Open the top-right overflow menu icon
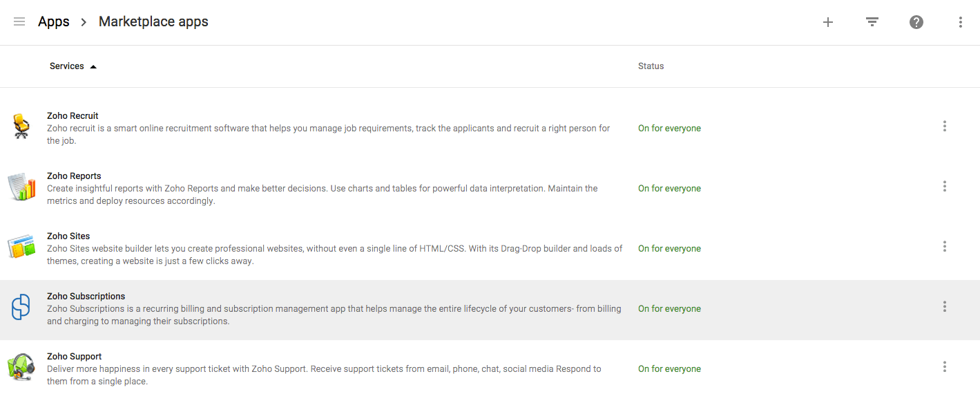980x401 pixels. [x=960, y=21]
